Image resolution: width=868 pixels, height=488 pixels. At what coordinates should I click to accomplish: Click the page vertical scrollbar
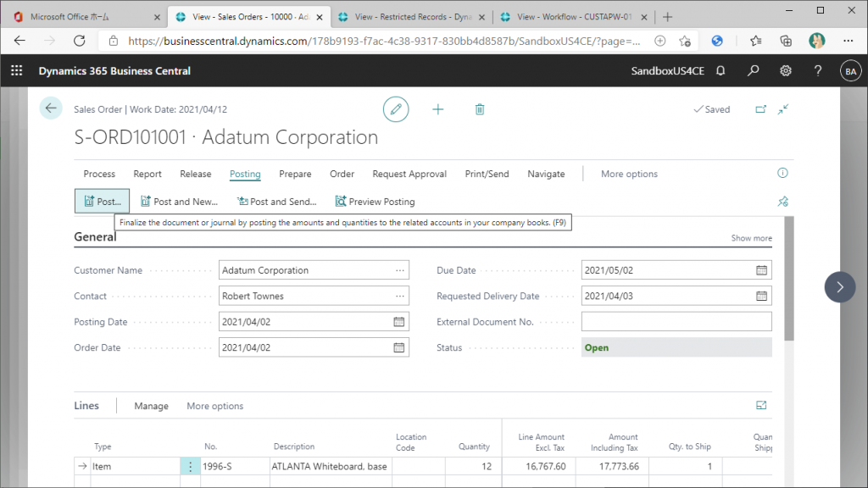click(x=789, y=278)
